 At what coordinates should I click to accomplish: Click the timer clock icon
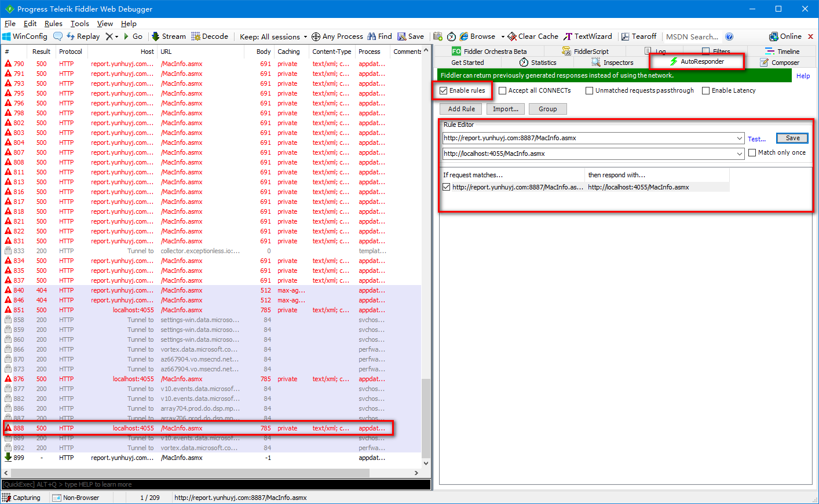pyautogui.click(x=451, y=36)
